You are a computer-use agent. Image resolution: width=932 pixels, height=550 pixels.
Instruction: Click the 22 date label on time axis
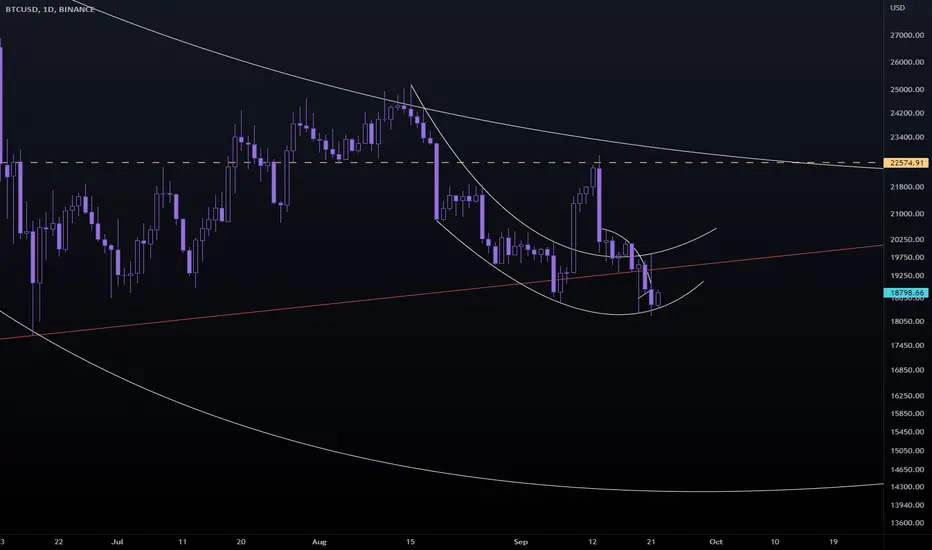pos(58,542)
